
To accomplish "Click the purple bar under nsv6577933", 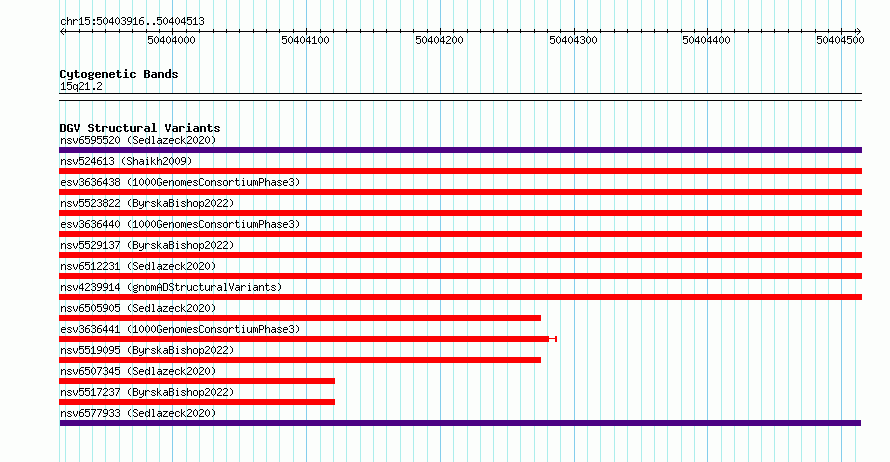I will point(460,423).
